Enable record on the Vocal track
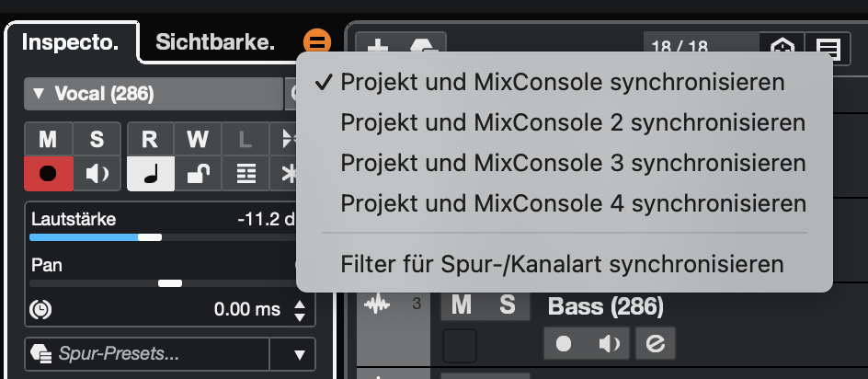Viewport: 868px width, 379px height. click(48, 173)
